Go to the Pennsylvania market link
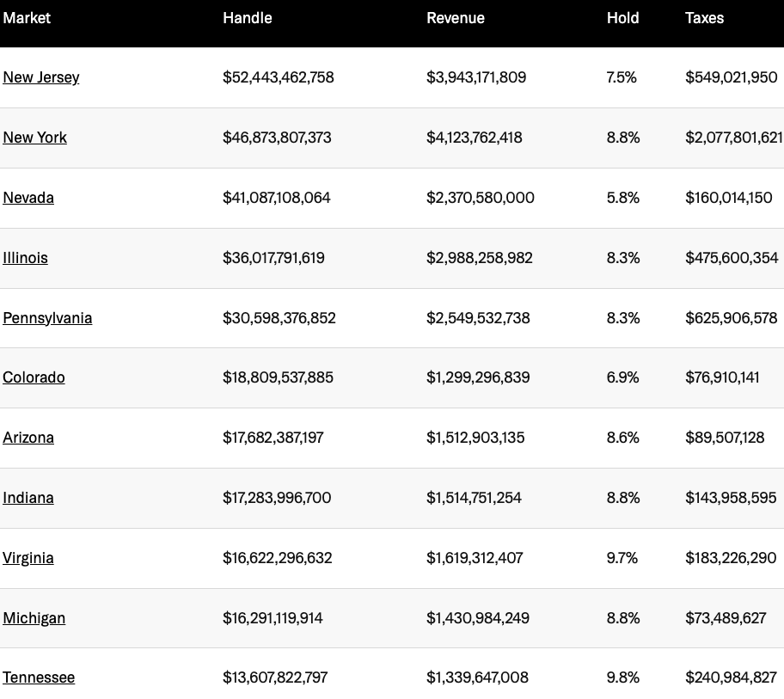Screen dimensions: 784x699 (x=47, y=318)
